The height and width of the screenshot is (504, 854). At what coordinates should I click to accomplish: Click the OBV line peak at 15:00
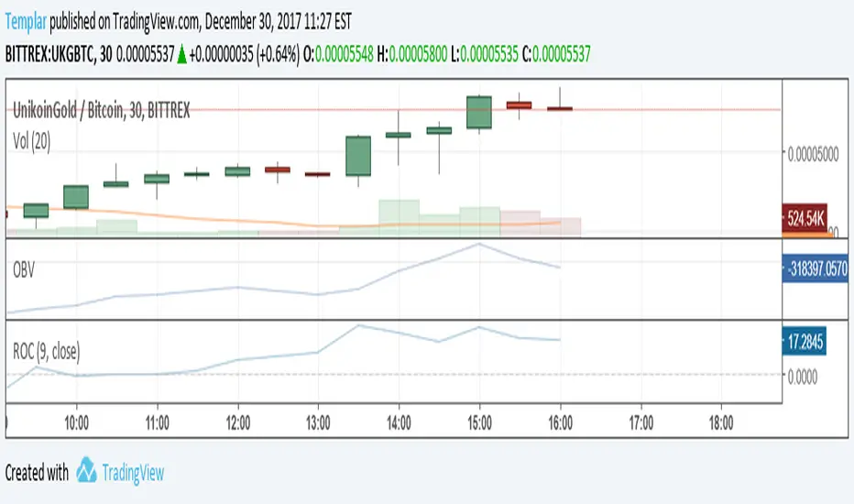point(478,244)
